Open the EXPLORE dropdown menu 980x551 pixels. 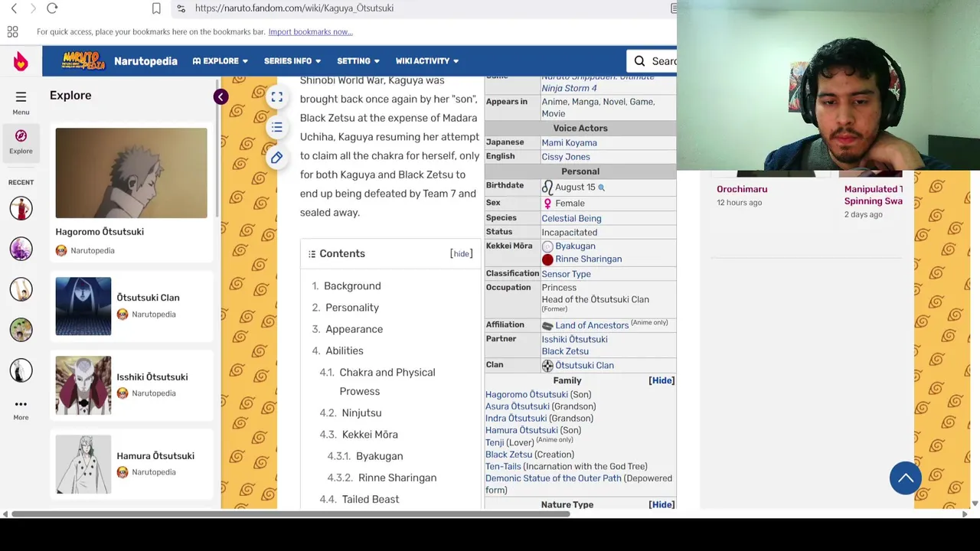click(220, 61)
